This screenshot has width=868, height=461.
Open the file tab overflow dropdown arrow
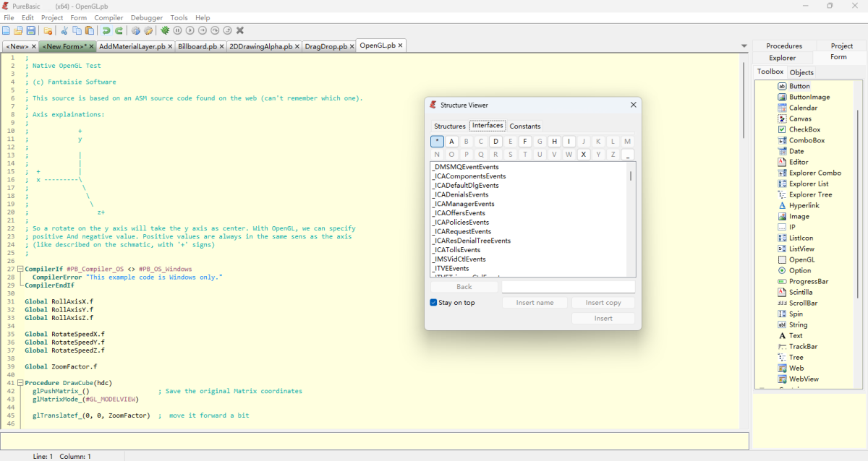point(744,45)
